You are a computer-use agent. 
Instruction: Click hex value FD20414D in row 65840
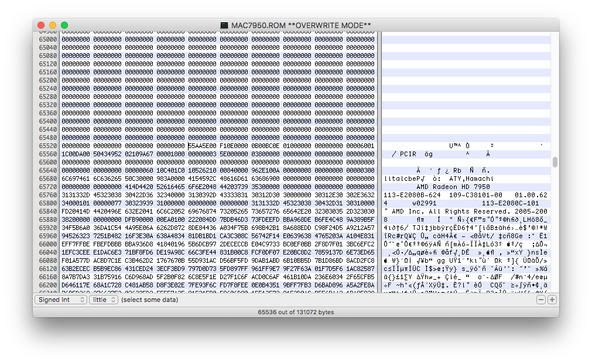coord(76,211)
